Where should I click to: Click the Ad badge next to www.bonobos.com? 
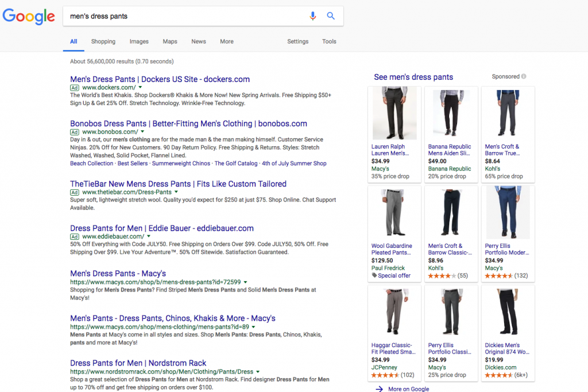75,131
